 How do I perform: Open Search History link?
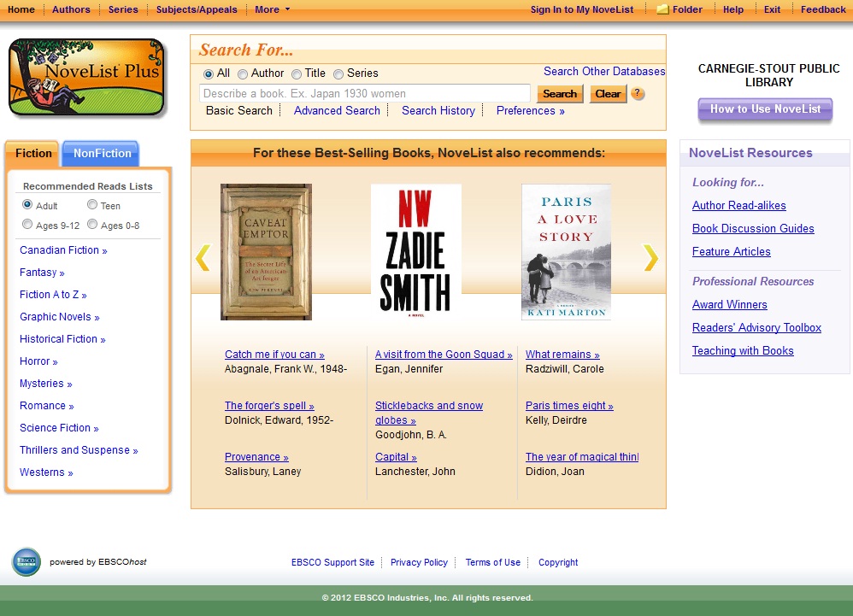438,111
